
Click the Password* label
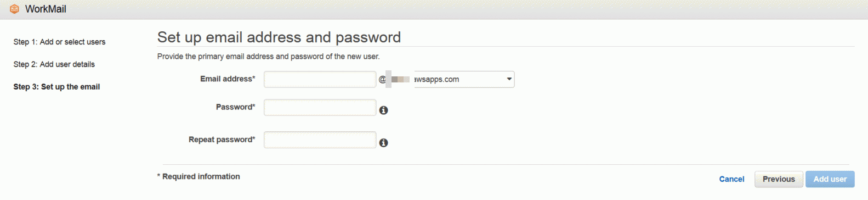coord(235,107)
